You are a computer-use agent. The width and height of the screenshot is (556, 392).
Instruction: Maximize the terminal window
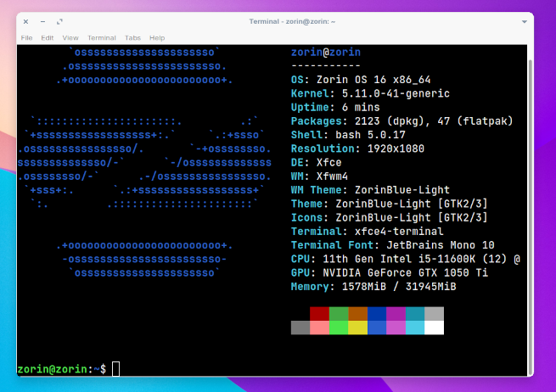tap(60, 20)
